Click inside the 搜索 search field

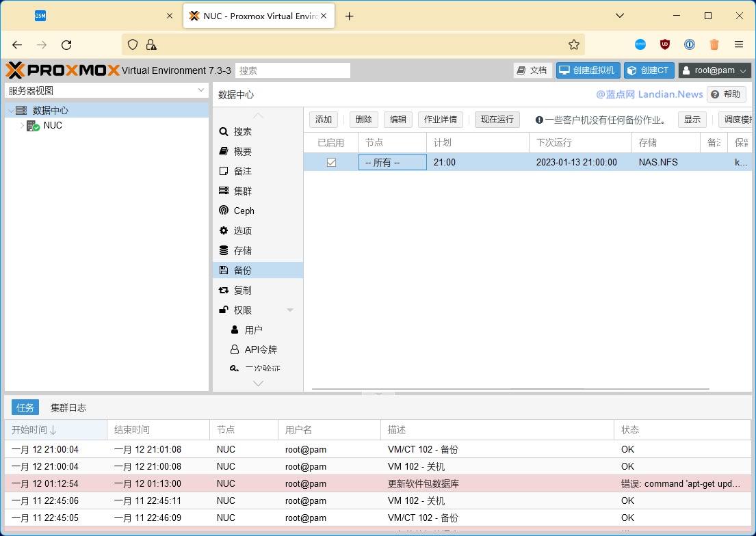(292, 70)
